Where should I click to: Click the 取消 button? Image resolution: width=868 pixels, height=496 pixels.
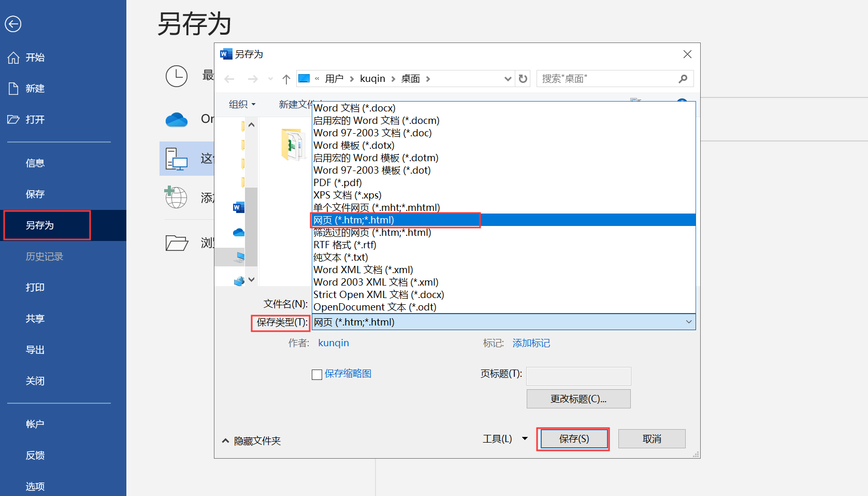(x=652, y=439)
